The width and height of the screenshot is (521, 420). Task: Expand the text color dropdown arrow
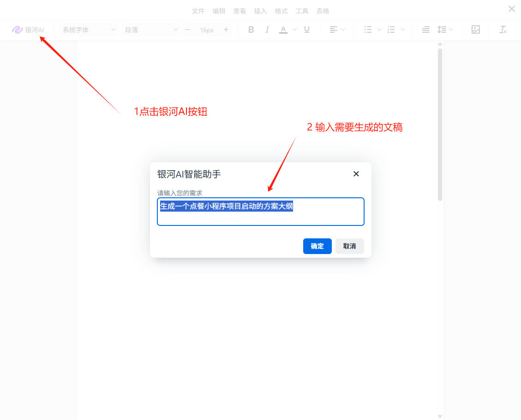click(x=295, y=30)
